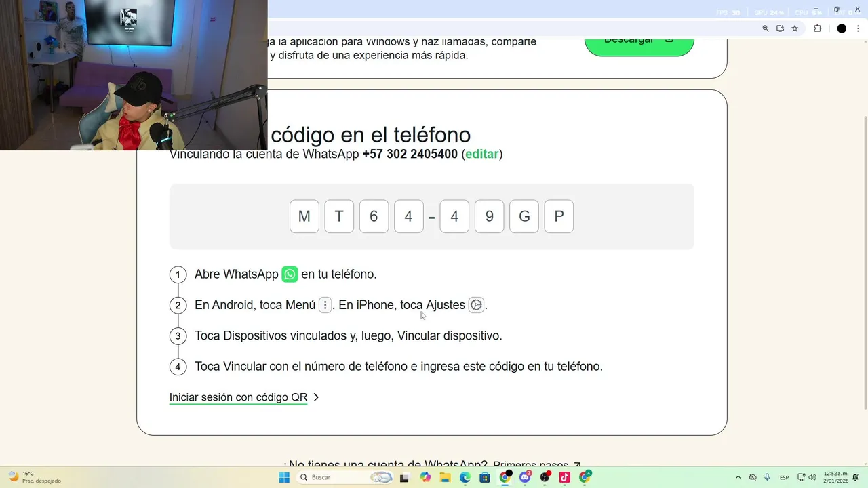Open 'Iniciar sesión con código QR' link
868x488 pixels.
tap(238, 397)
